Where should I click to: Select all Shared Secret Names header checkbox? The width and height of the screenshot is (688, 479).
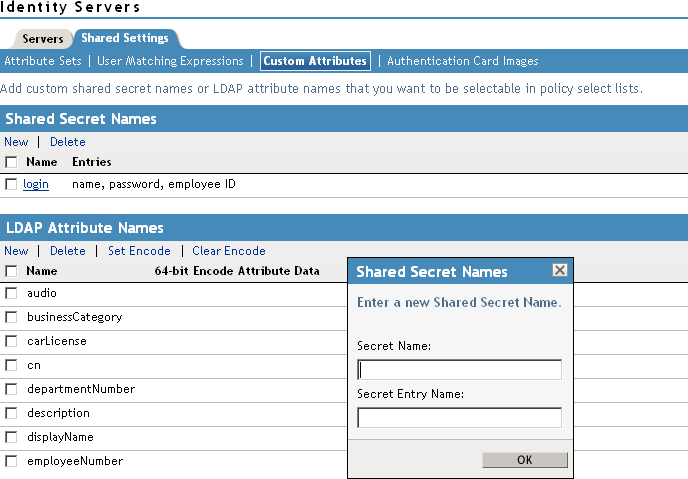[11, 162]
